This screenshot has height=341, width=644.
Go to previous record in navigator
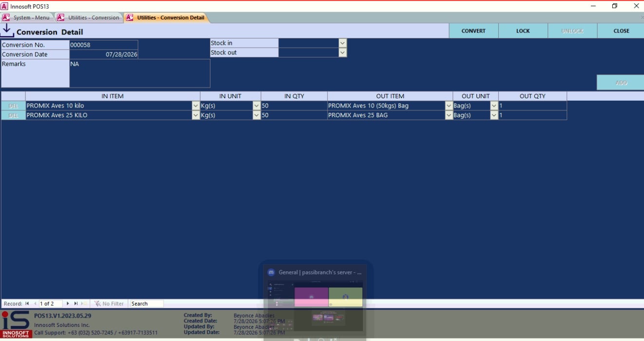coord(35,304)
